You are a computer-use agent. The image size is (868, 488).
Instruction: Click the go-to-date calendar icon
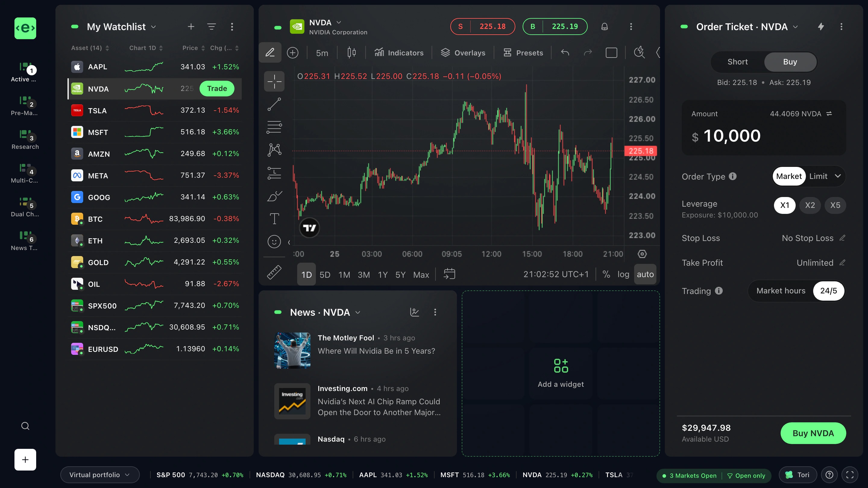449,274
